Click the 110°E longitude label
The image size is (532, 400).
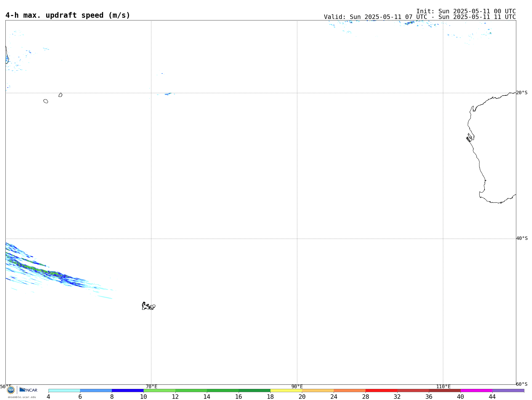[443, 386]
